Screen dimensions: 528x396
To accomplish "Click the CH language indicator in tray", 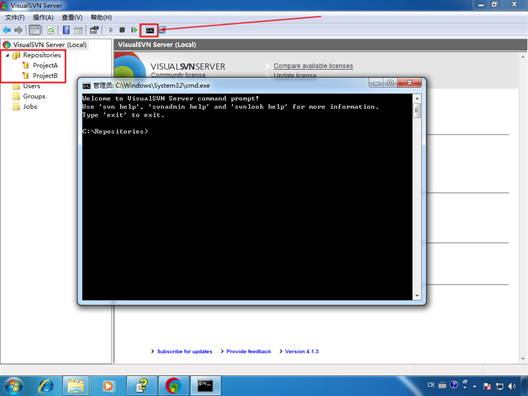I will (x=431, y=385).
